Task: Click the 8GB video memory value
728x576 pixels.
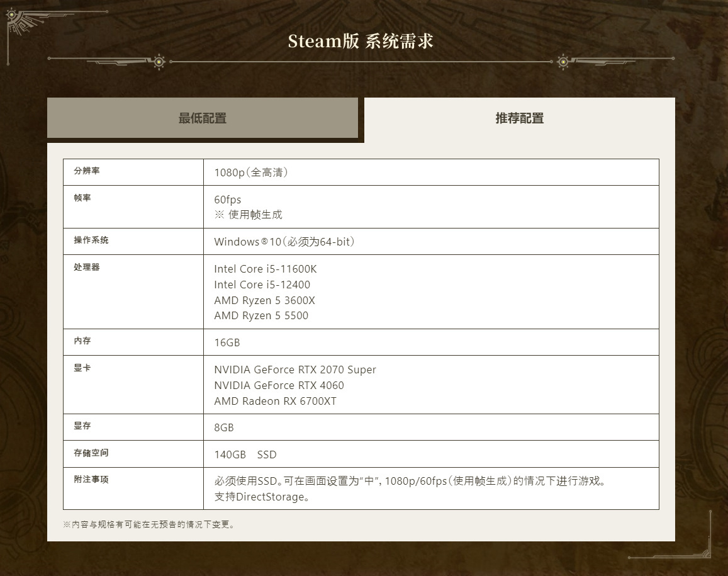Action: (224, 428)
